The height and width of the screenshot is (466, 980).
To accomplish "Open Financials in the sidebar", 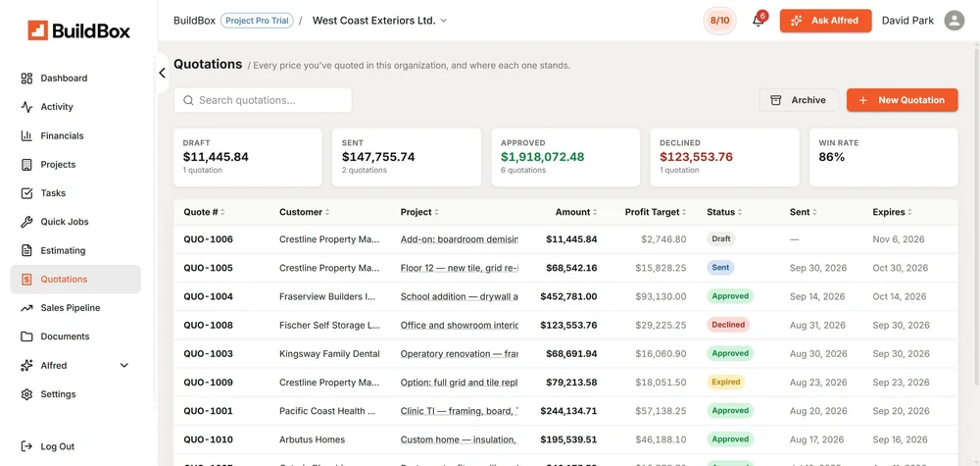I will pos(75,135).
